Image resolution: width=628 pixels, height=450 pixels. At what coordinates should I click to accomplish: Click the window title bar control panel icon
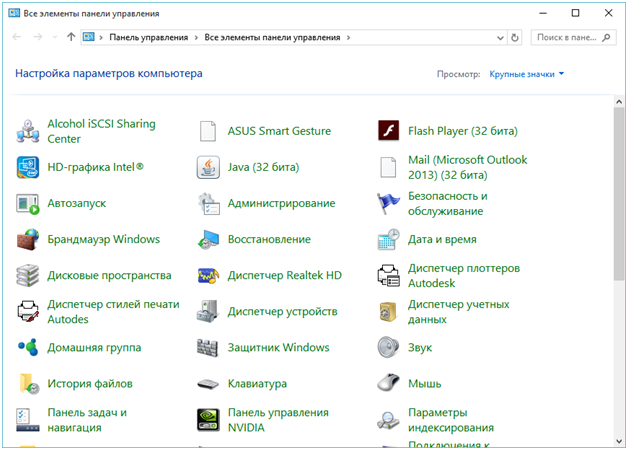[14, 13]
